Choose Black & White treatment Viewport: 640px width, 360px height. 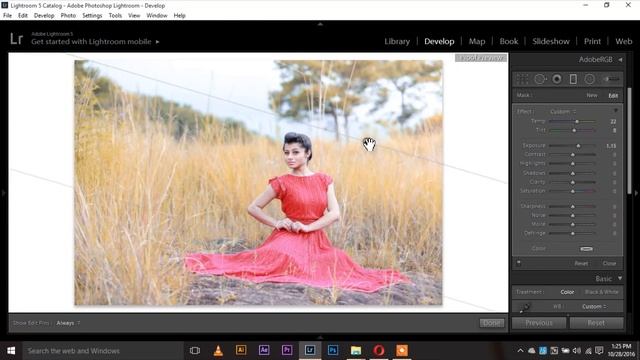(x=602, y=292)
